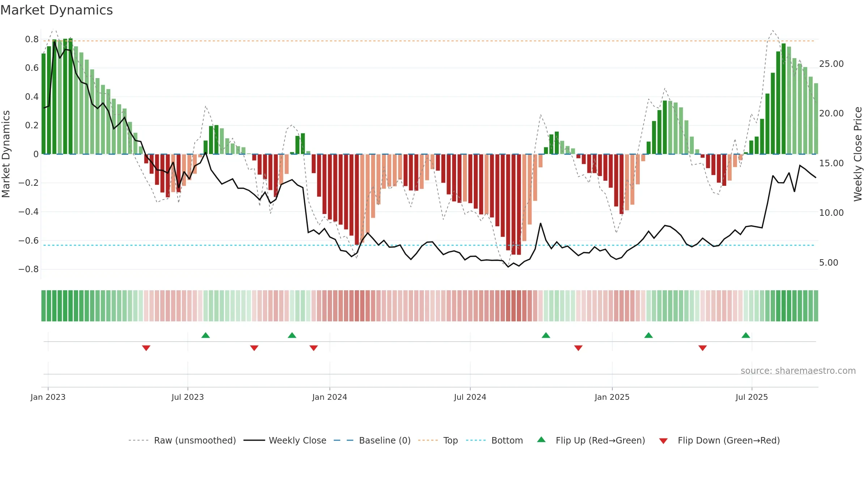Select the flip-down marker around Sep 2023
This screenshot has height=488, width=868.
254,348
